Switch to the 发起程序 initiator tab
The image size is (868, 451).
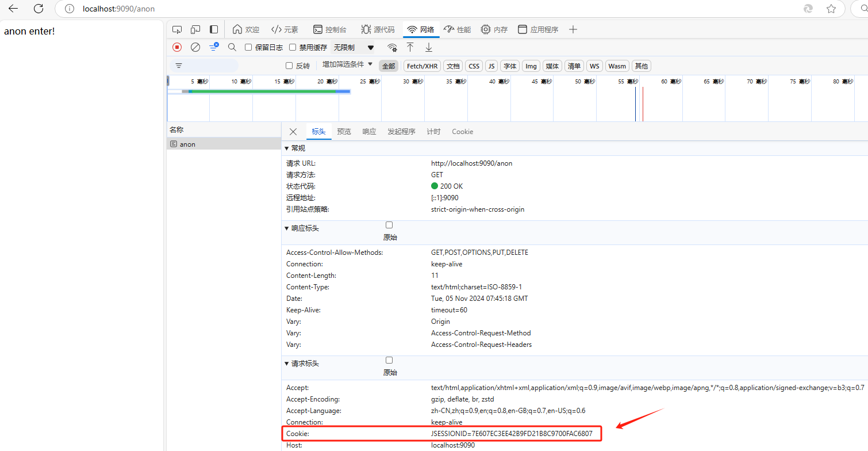tap(401, 132)
